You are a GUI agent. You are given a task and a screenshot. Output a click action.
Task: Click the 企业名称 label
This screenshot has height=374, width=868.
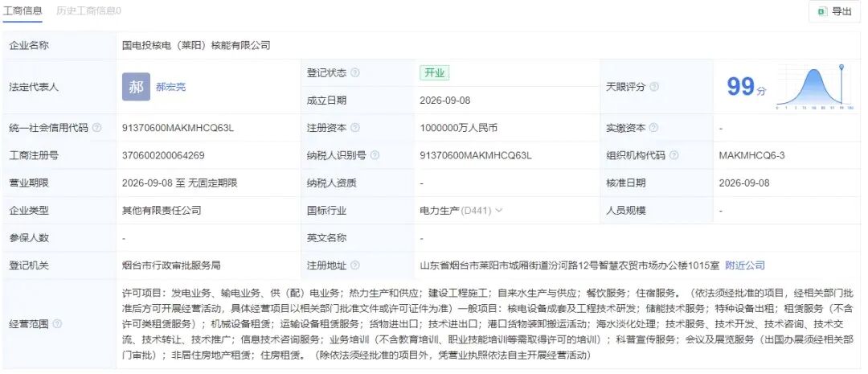(29, 45)
